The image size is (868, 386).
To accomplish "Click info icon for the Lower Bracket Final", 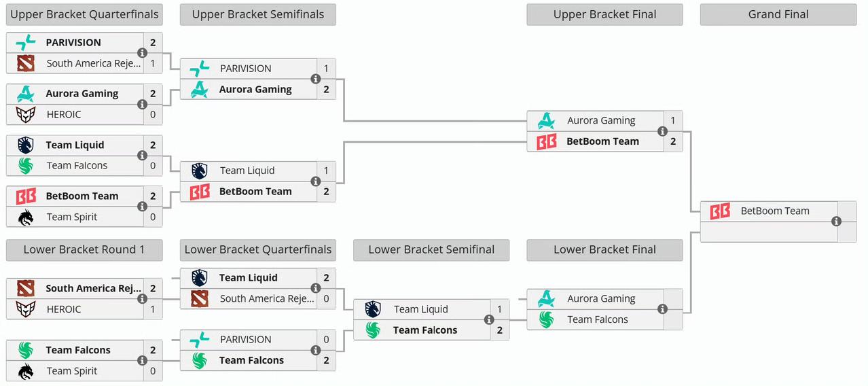I will tap(662, 309).
